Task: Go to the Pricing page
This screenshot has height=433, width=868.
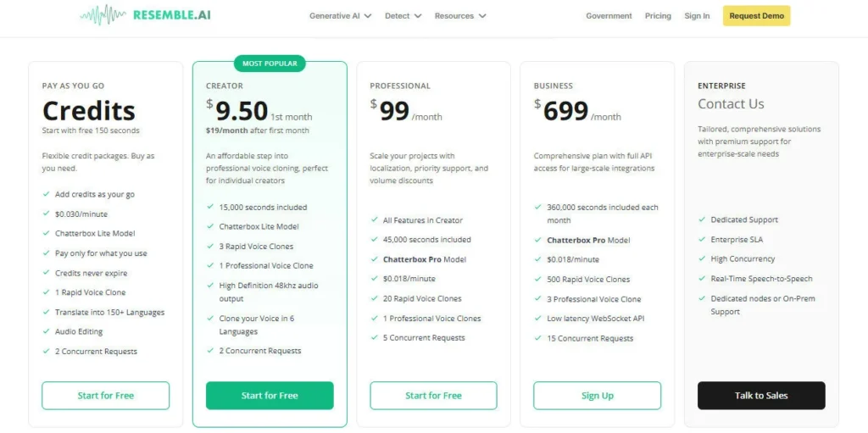Action: tap(658, 16)
